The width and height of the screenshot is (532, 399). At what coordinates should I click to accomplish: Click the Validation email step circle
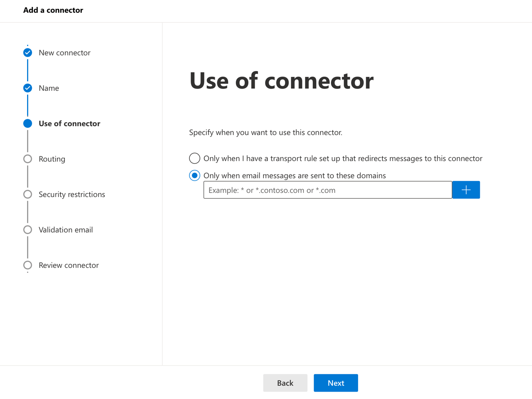27,229
